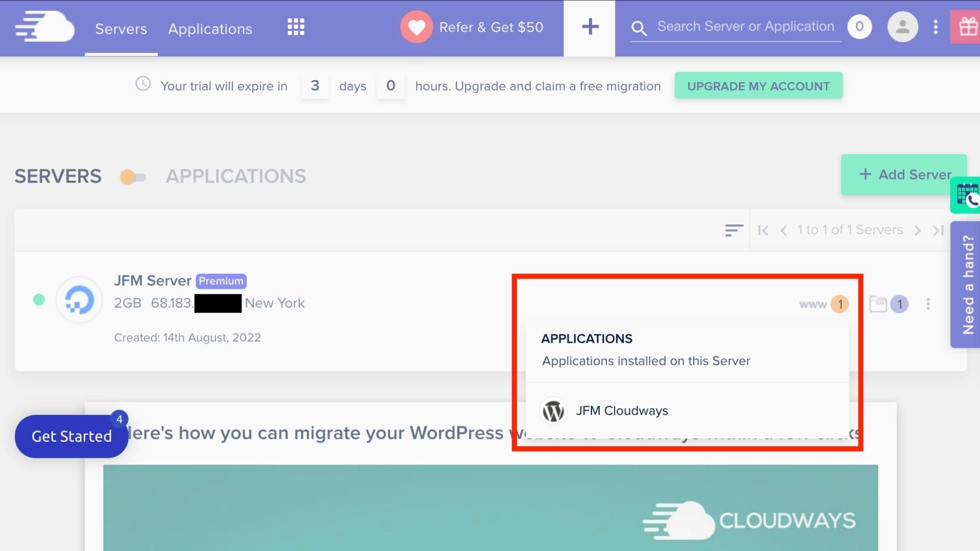The height and width of the screenshot is (551, 980).
Task: Click the www applications count icon
Action: tap(824, 304)
